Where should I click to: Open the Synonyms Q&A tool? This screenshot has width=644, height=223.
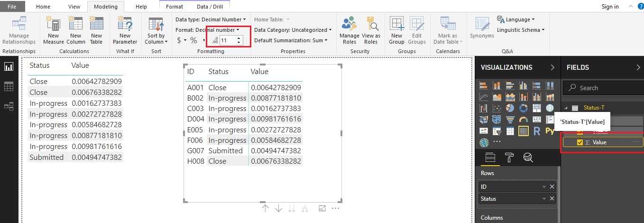482,28
